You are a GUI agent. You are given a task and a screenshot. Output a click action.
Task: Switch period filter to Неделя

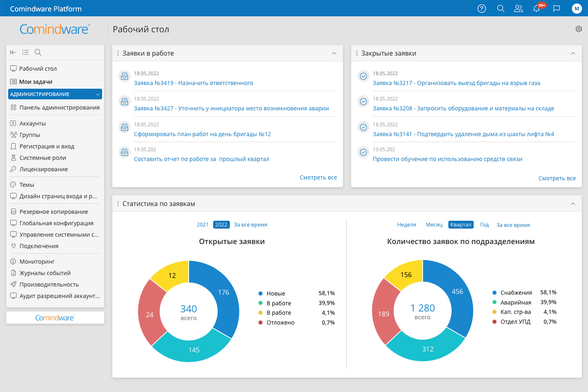coord(406,225)
